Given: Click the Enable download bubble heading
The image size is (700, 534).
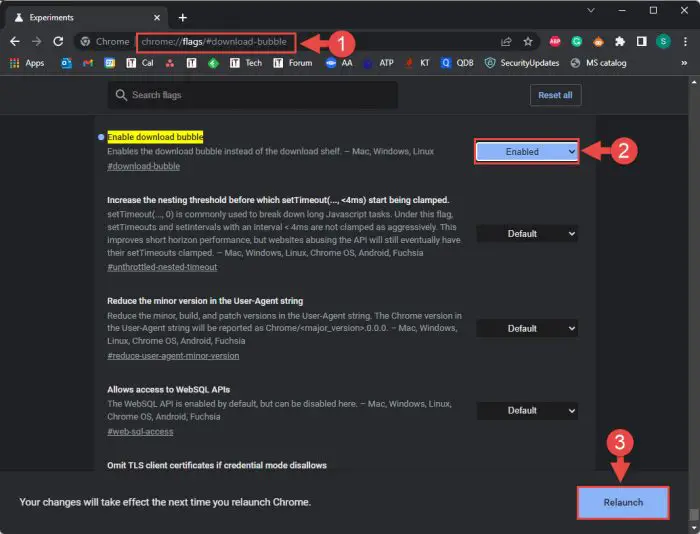Looking at the screenshot, I should [155, 137].
